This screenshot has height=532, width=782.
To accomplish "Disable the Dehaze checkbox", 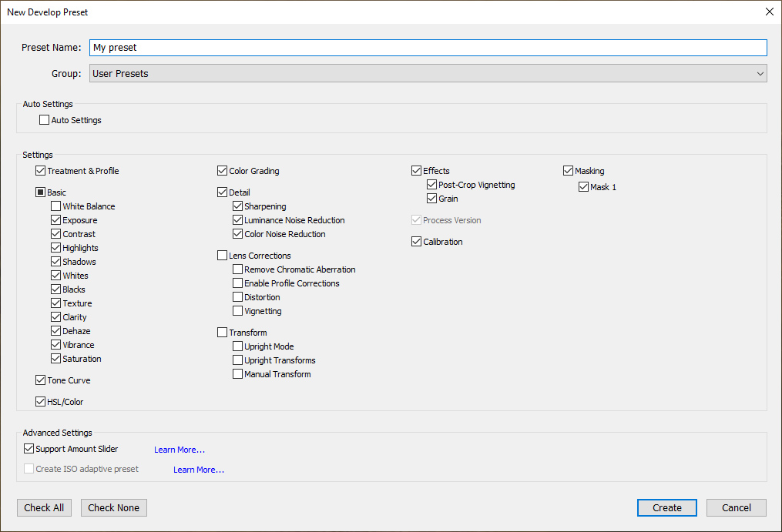I will (56, 331).
